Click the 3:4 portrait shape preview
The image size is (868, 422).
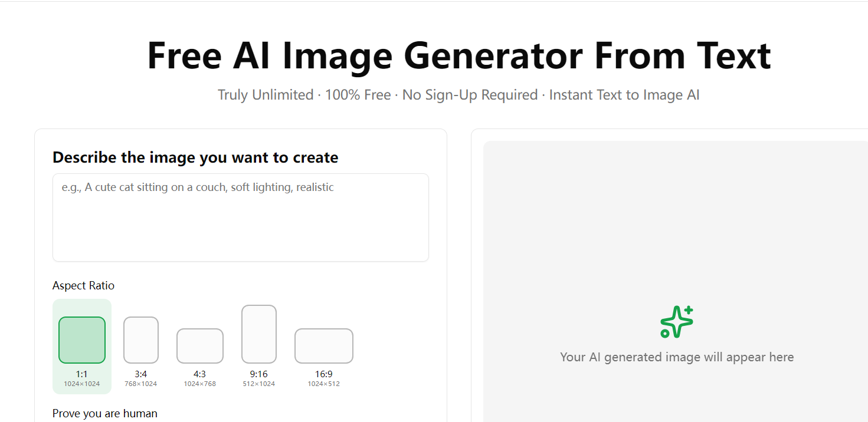tap(140, 339)
